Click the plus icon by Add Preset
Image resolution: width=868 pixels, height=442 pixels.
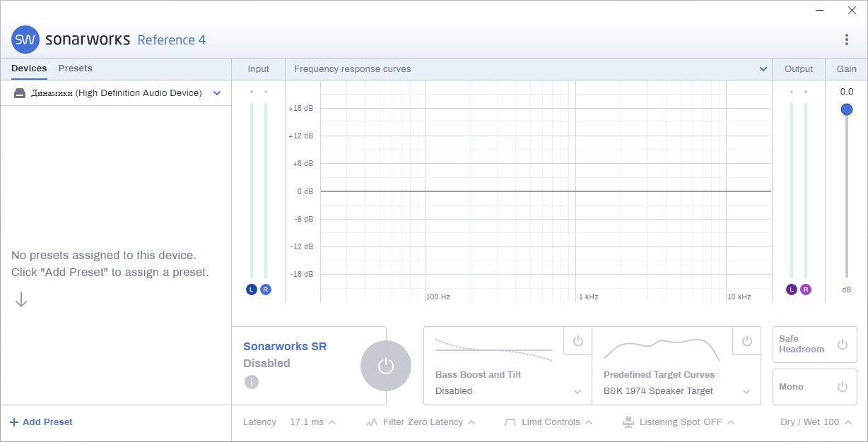[x=14, y=422]
